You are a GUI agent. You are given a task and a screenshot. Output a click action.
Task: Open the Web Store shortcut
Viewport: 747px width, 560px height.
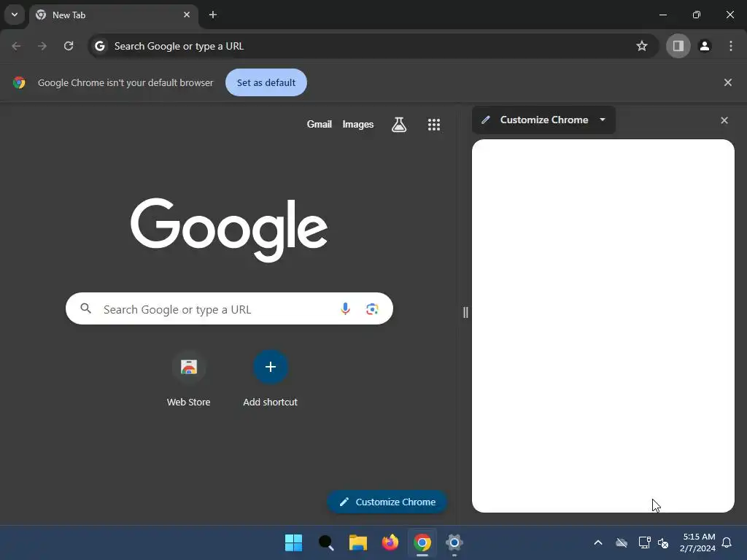189,379
